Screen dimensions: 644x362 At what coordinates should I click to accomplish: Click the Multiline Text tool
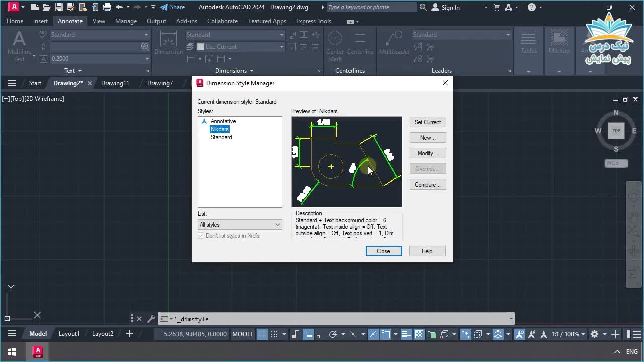pos(19,44)
